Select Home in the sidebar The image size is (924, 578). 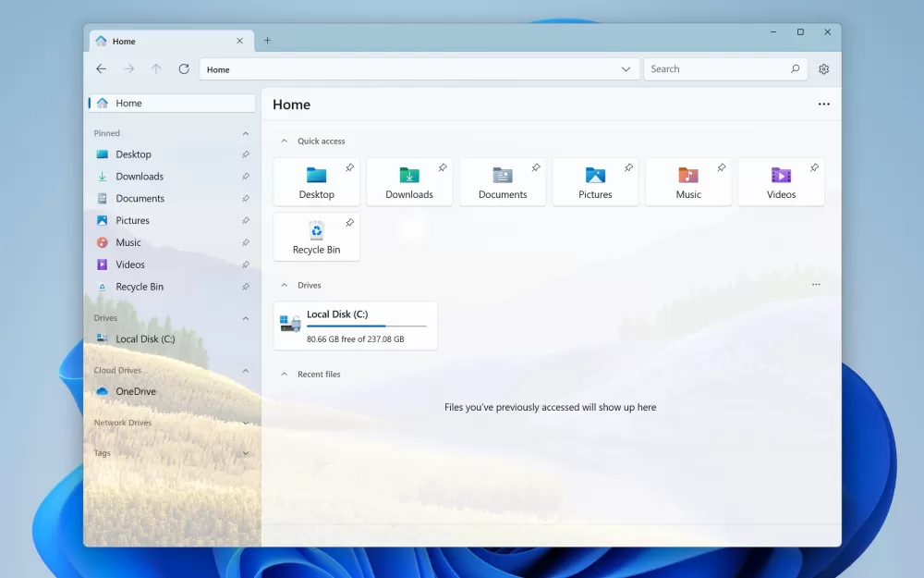172,104
